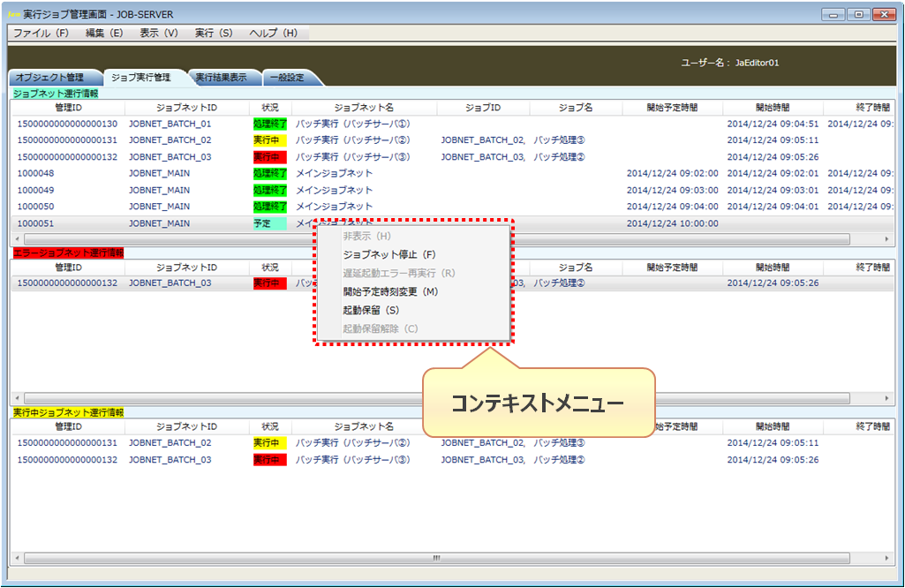Switch to the オブジェクト管理 tab
This screenshot has width=905, height=588.
(50, 78)
